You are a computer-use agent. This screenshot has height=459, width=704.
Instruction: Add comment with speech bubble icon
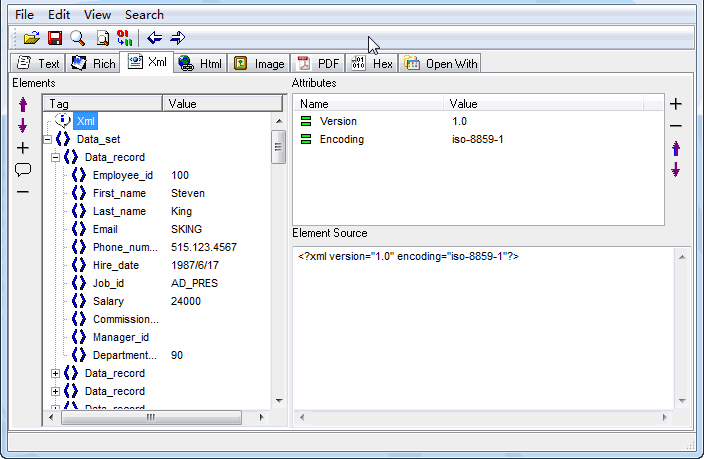click(x=23, y=170)
